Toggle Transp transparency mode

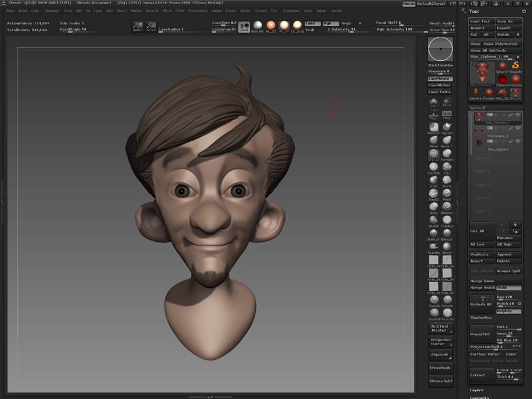pyautogui.click(x=447, y=102)
